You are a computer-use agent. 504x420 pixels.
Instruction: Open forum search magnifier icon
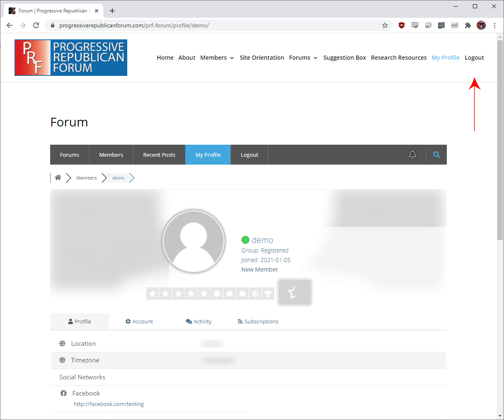click(436, 155)
